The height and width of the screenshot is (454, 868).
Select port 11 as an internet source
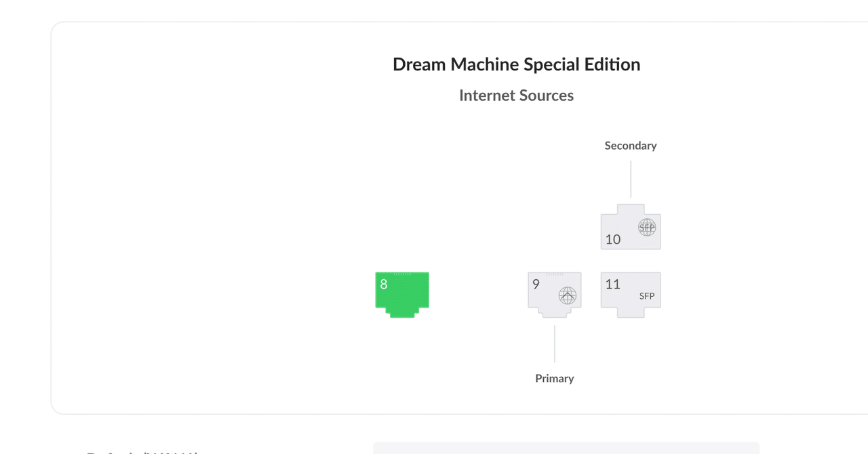pyautogui.click(x=630, y=293)
